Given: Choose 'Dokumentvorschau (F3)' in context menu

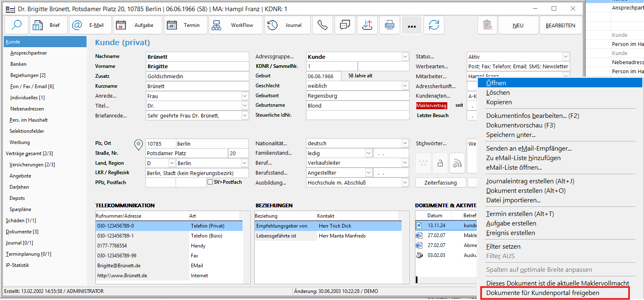Looking at the screenshot, I should click(x=521, y=125).
